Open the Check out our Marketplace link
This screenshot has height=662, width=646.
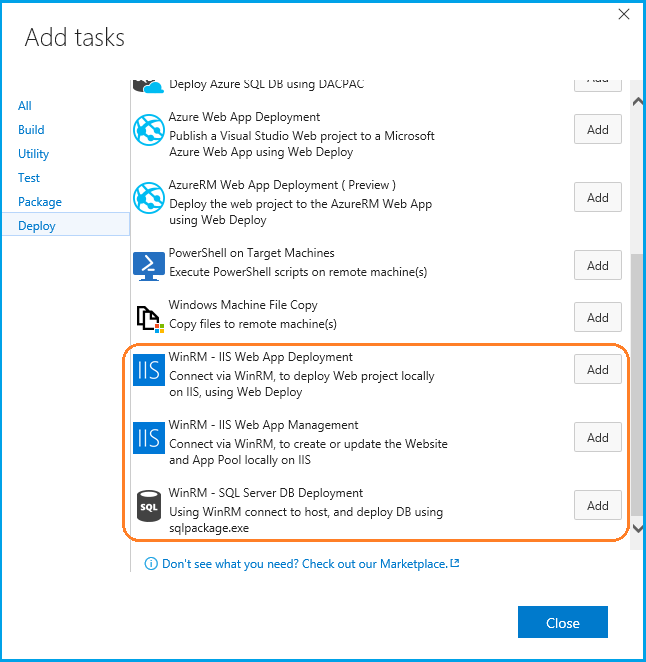[x=305, y=564]
